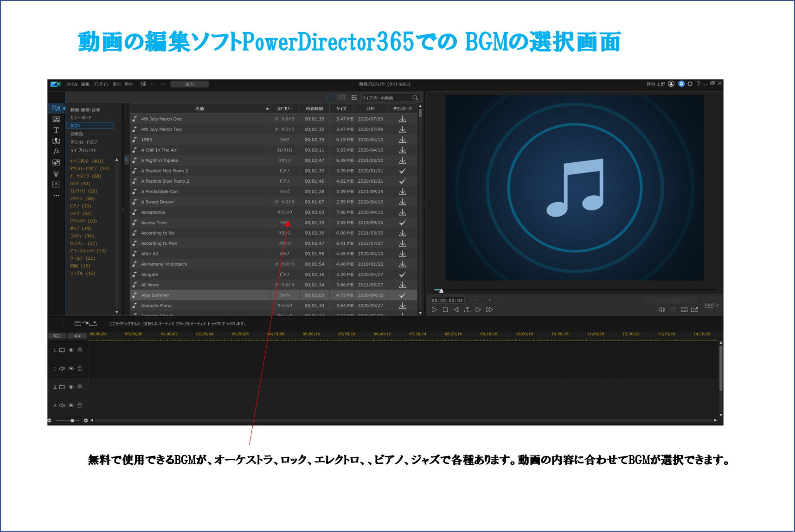795x532 pixels.
Task: Toggle visibility of audio track 2
Action: [x=71, y=405]
